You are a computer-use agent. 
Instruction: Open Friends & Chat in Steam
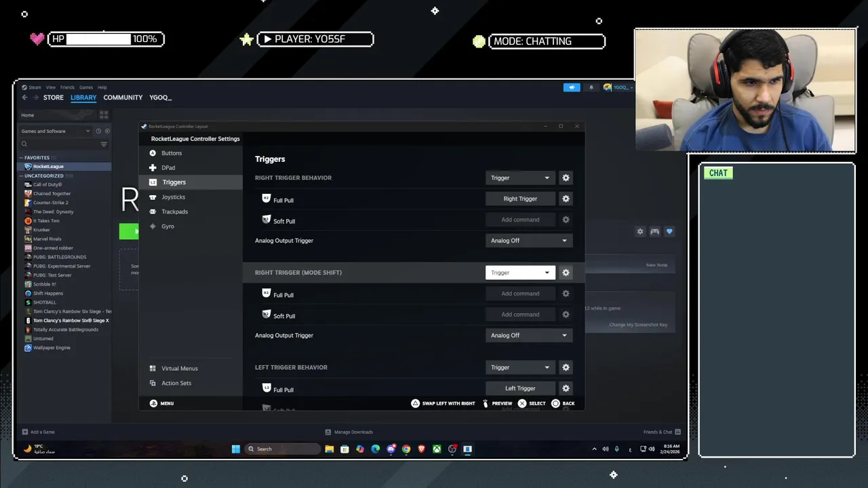pos(662,432)
